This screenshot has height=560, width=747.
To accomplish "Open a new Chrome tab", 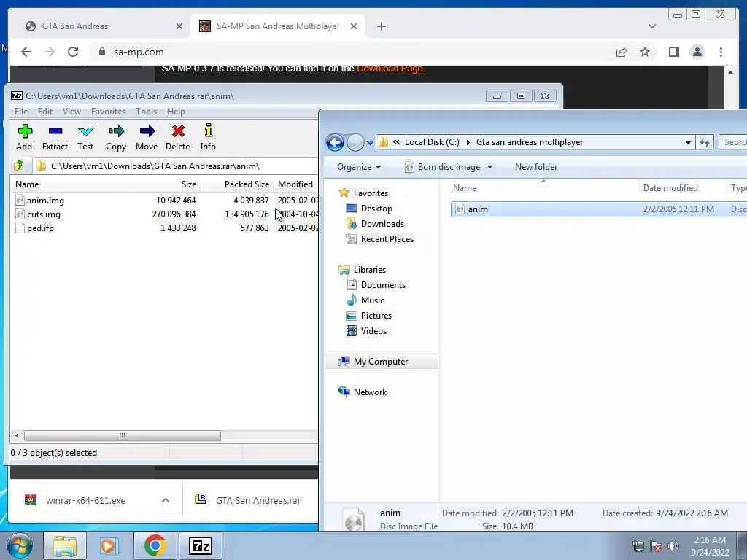I will 381,27.
